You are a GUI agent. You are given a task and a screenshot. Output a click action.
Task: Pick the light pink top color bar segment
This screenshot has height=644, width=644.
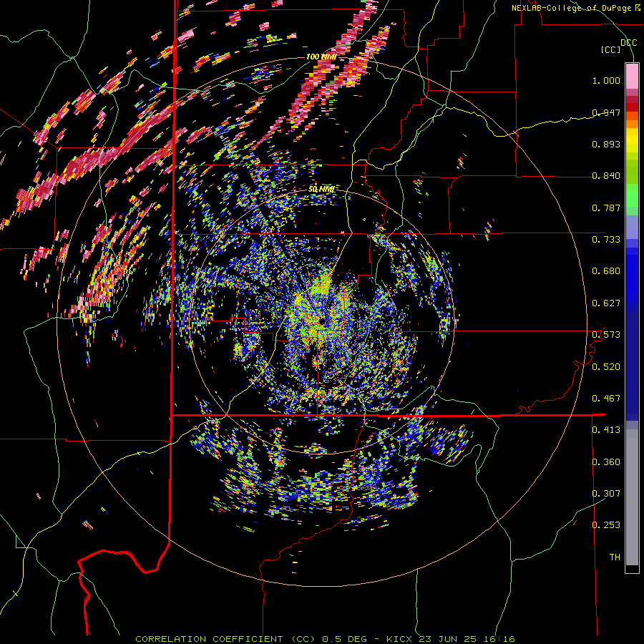632,77
